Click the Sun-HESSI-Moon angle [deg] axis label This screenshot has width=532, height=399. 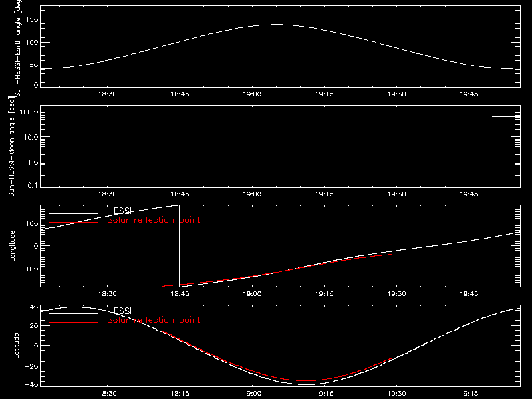(x=11, y=147)
